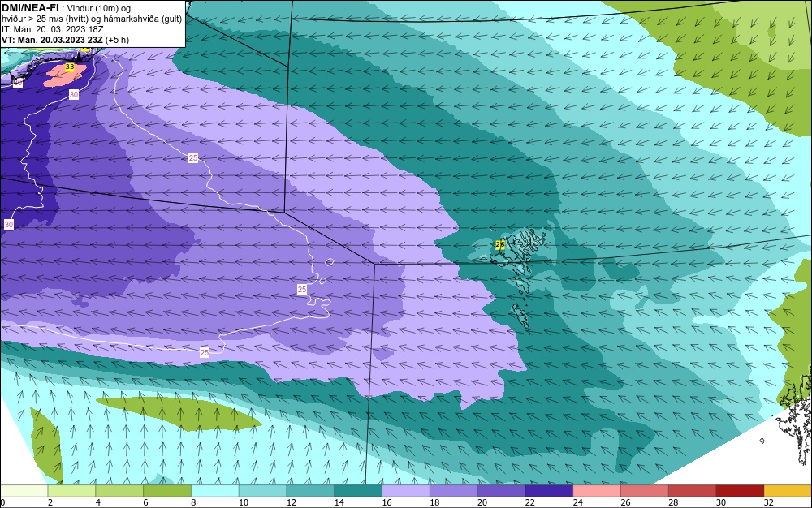This screenshot has height=508, width=812.
Task: Click the 14–16 m/s dark teal legend swatch
Action: coord(358,491)
